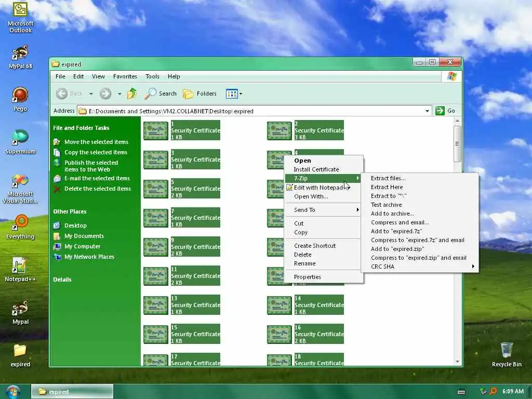
Task: Launch Everything search shortcut
Action: [x=20, y=227]
